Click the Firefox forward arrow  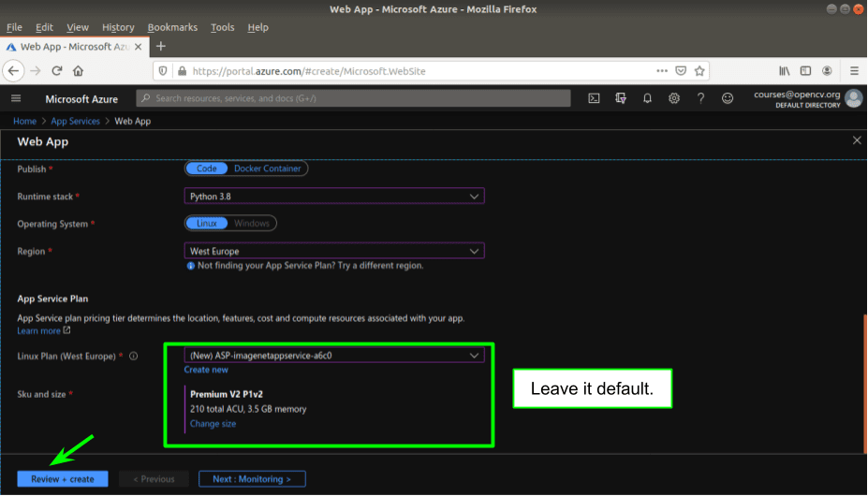(x=36, y=71)
